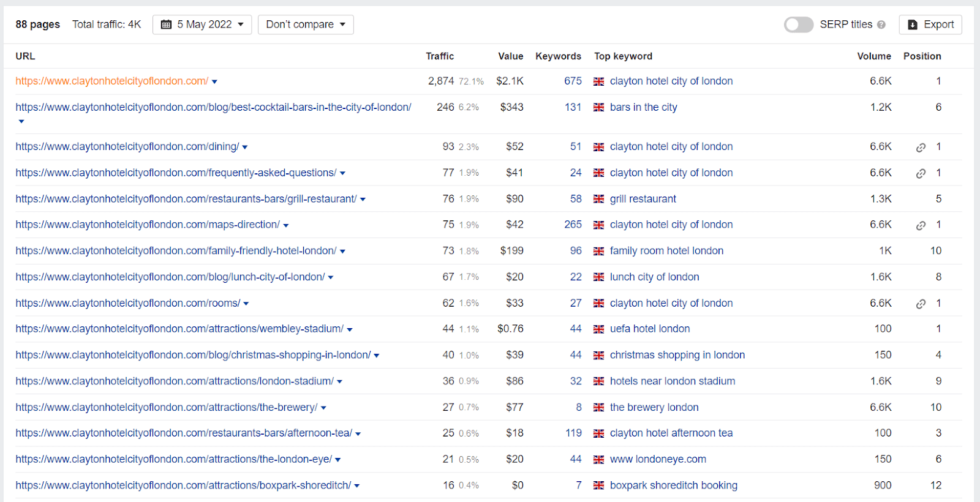980x502 pixels.
Task: Click the link icon in the dining row
Action: 921,148
